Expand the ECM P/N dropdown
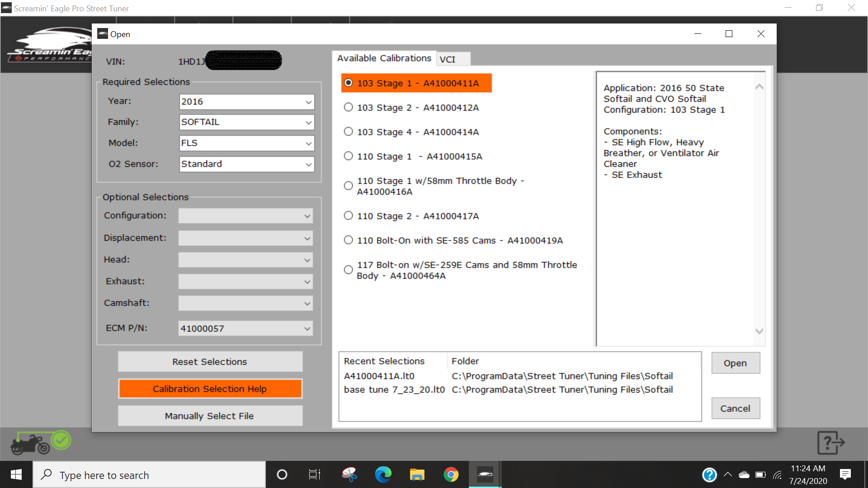The image size is (868, 488). (245, 328)
